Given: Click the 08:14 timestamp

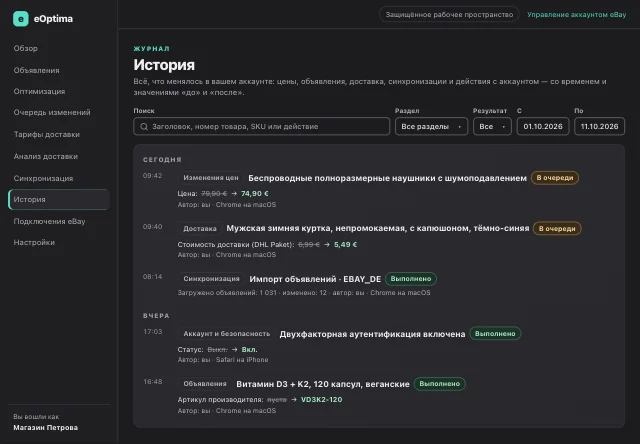Looking at the screenshot, I should click(x=153, y=277).
